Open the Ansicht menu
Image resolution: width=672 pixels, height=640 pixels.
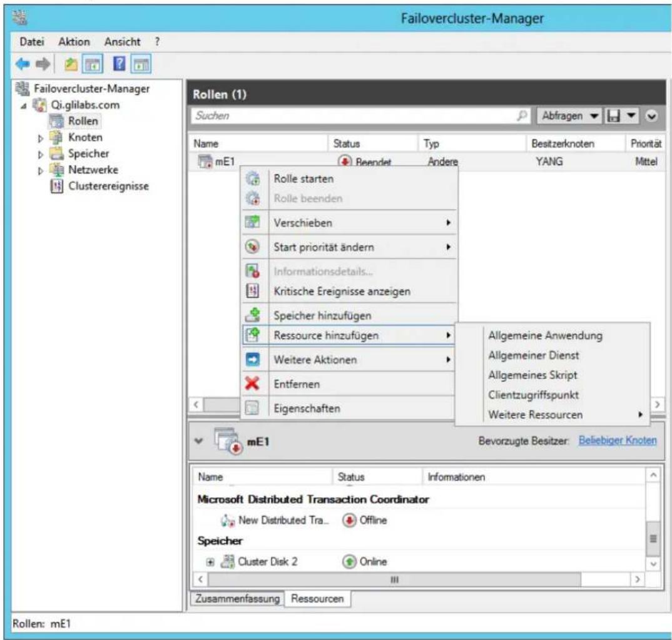click(122, 41)
